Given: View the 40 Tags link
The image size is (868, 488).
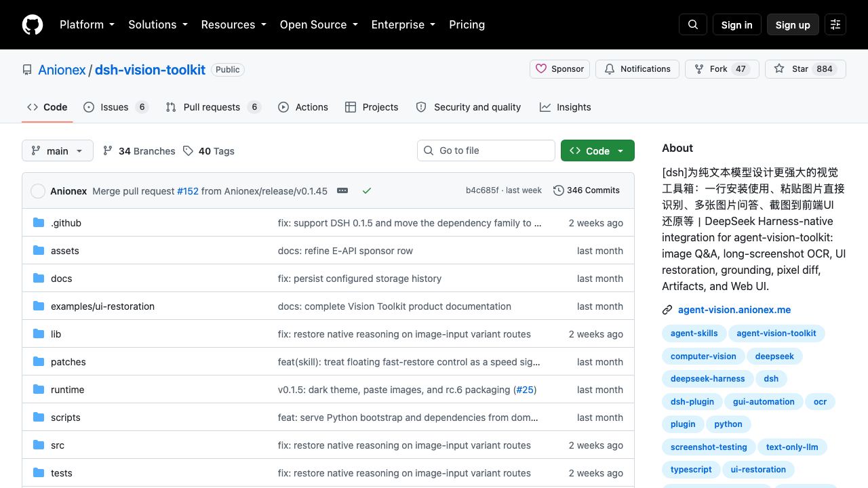Looking at the screenshot, I should pyautogui.click(x=208, y=150).
